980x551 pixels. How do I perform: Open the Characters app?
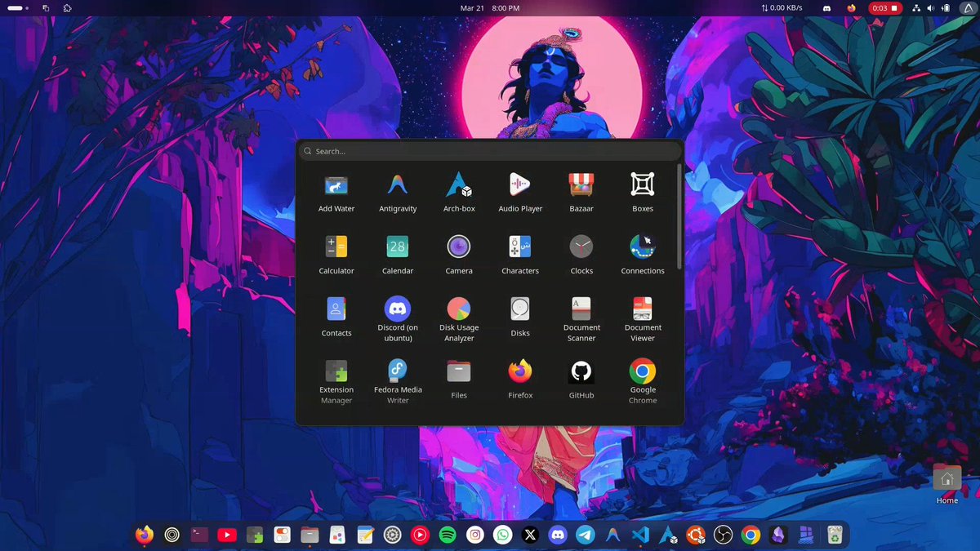[520, 255]
